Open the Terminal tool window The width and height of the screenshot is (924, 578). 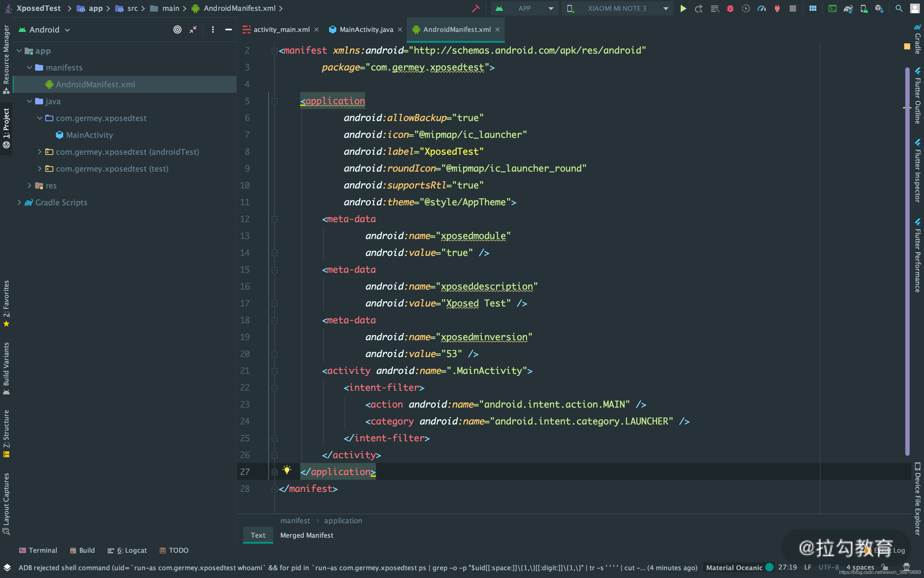click(x=38, y=550)
